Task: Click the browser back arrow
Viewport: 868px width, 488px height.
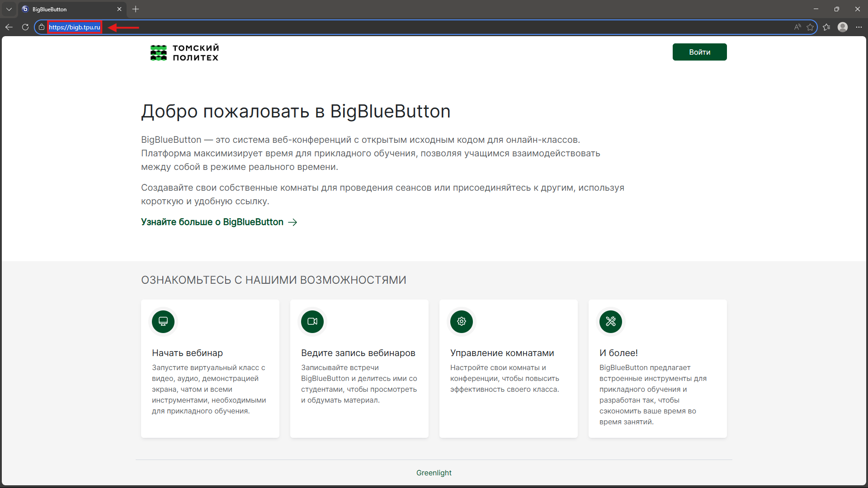Action: point(9,27)
